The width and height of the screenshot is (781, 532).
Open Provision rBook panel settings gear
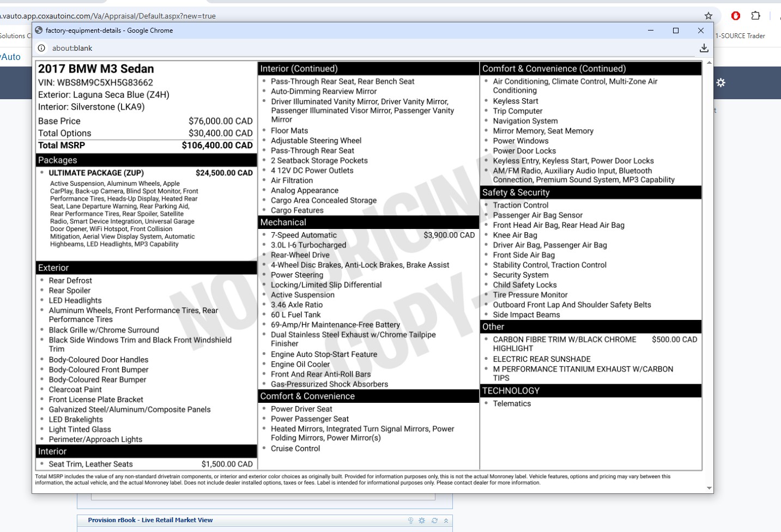[x=422, y=521]
